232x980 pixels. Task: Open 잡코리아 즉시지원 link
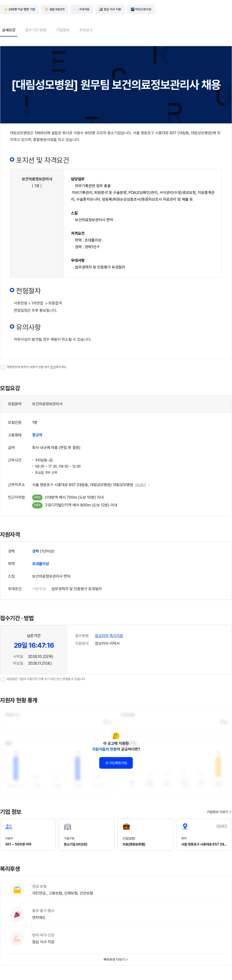[x=109, y=636]
